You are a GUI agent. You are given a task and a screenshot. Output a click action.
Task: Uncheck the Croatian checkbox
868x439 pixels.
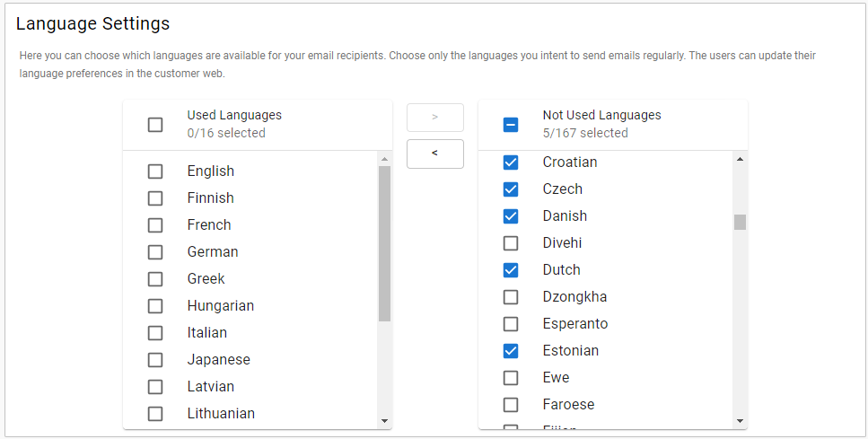coord(511,162)
